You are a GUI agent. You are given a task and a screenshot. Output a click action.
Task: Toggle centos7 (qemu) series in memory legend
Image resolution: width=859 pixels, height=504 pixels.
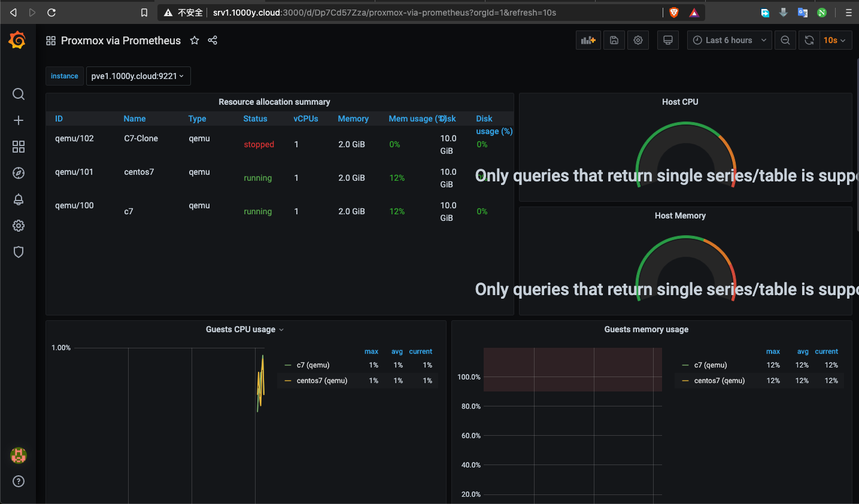click(x=720, y=381)
